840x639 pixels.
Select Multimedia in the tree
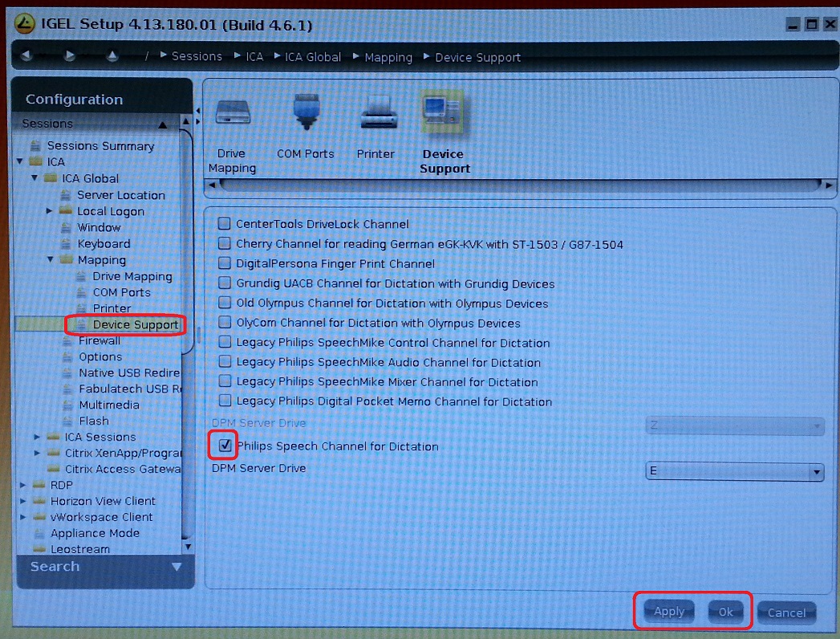[x=109, y=405]
